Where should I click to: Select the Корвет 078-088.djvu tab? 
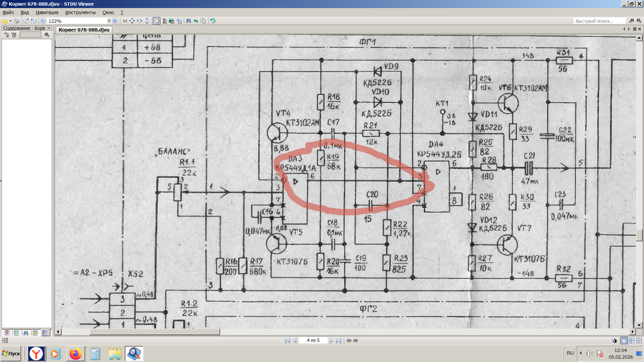(x=84, y=29)
